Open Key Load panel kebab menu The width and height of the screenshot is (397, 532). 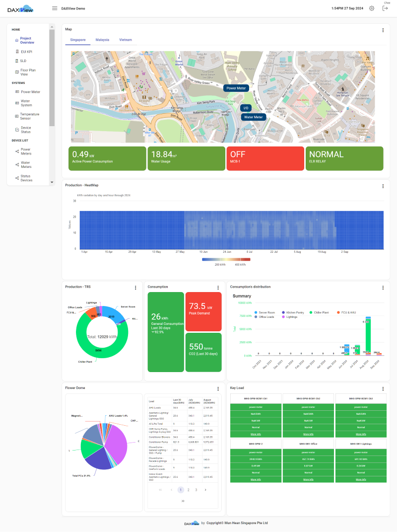click(383, 389)
